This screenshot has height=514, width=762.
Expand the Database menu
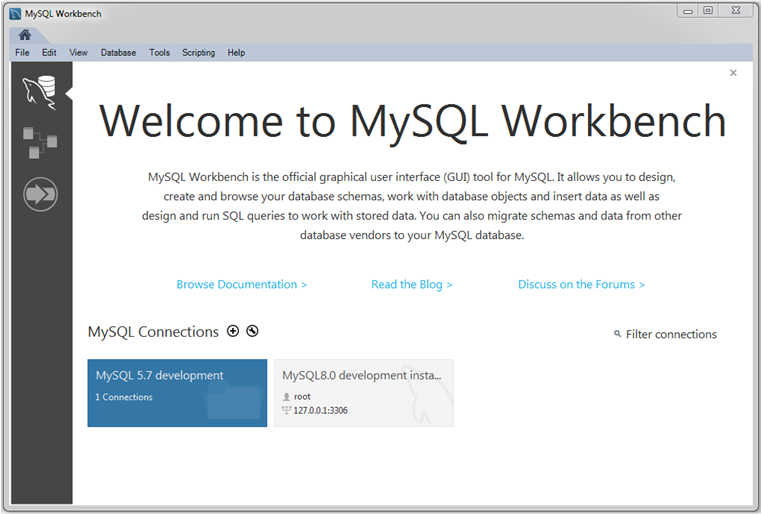(x=118, y=53)
